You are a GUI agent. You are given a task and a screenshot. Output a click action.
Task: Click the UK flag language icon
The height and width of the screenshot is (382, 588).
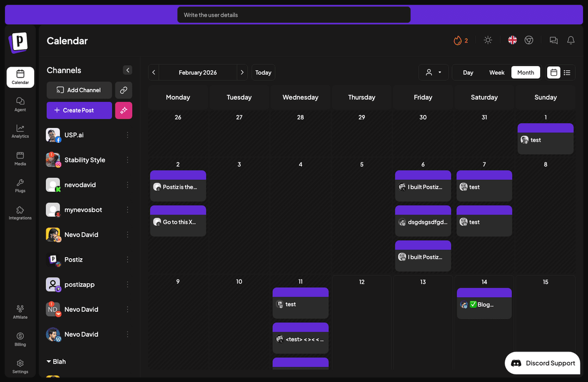(512, 40)
